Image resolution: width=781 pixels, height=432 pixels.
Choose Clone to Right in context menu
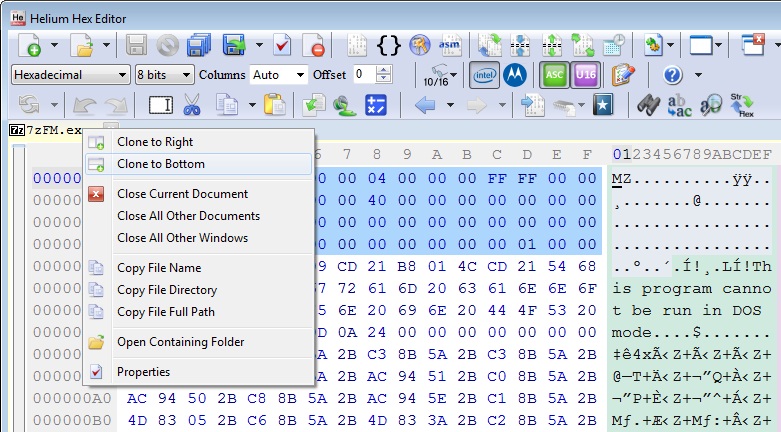pos(199,142)
